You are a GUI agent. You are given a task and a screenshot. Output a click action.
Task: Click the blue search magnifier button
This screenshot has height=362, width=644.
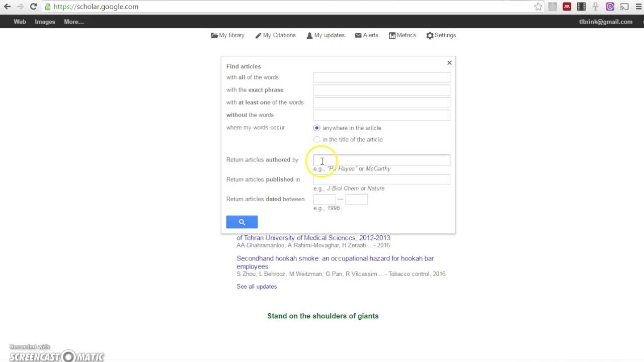click(242, 222)
